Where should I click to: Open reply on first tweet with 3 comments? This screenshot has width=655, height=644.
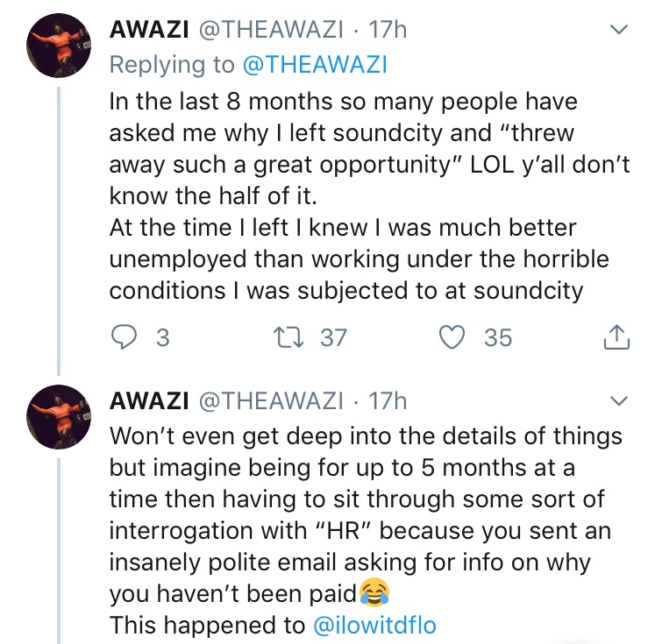pos(124,337)
